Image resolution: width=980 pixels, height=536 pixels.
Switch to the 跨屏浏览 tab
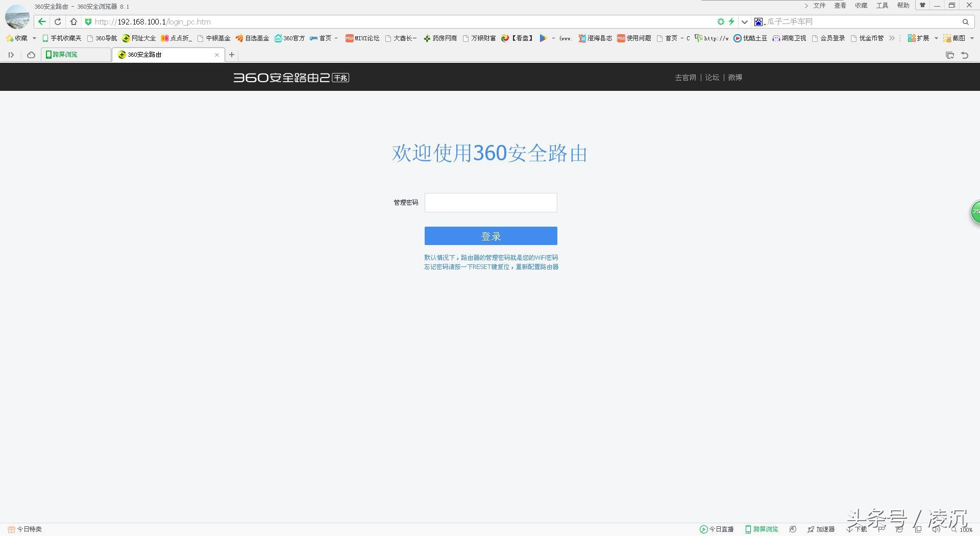76,55
